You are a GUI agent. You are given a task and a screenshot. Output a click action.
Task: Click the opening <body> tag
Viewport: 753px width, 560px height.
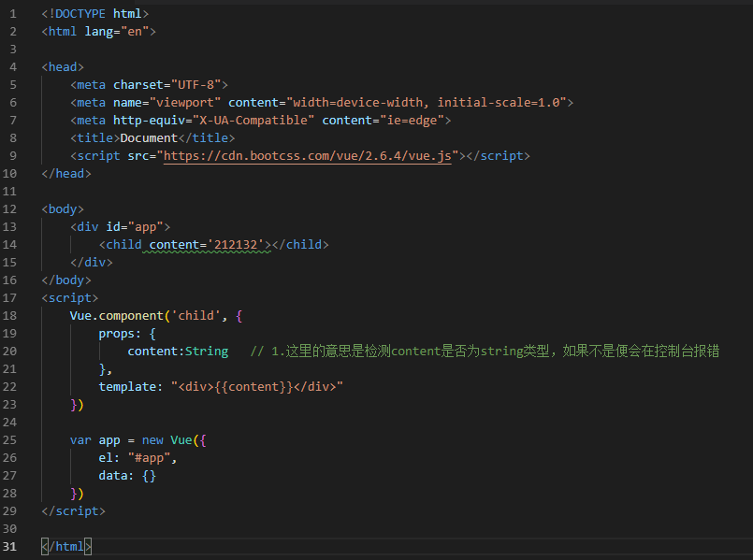coord(63,209)
